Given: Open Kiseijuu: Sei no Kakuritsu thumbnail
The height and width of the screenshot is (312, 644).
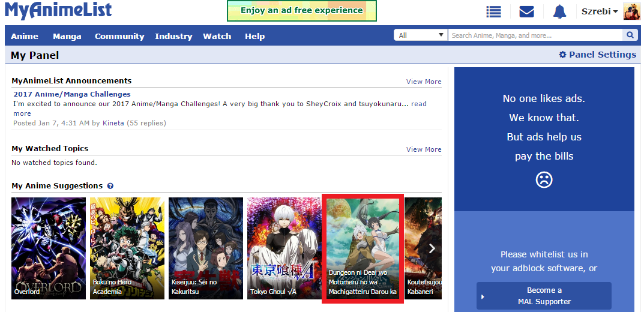Looking at the screenshot, I should [x=206, y=248].
